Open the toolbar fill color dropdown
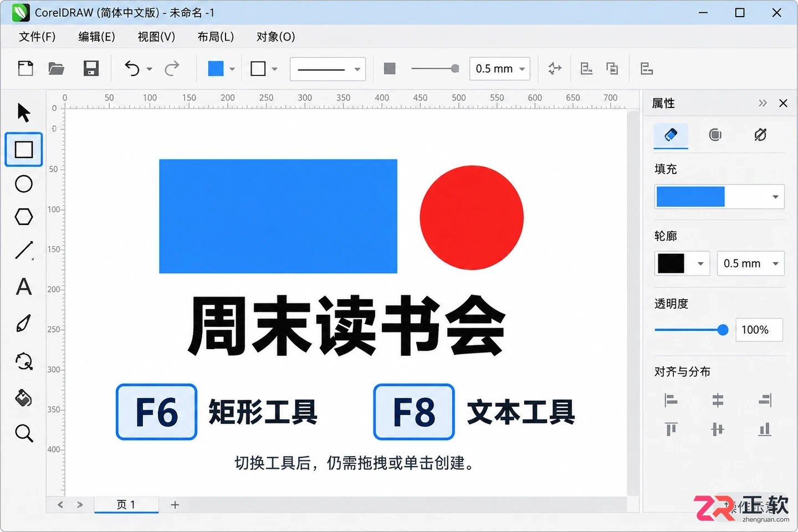Viewport: 798px width, 532px height. point(232,69)
